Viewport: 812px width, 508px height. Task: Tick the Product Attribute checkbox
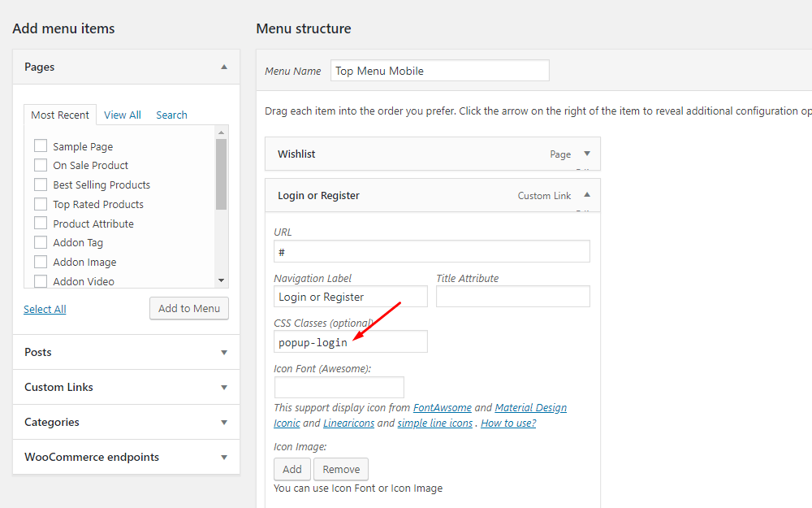click(41, 223)
